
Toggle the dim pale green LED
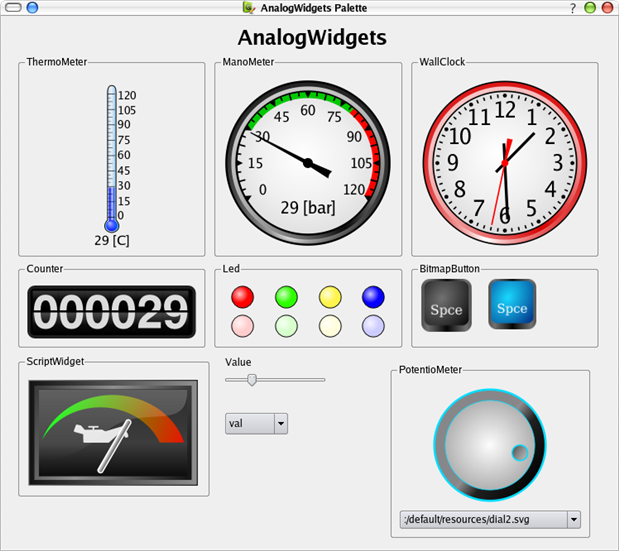pos(286,326)
